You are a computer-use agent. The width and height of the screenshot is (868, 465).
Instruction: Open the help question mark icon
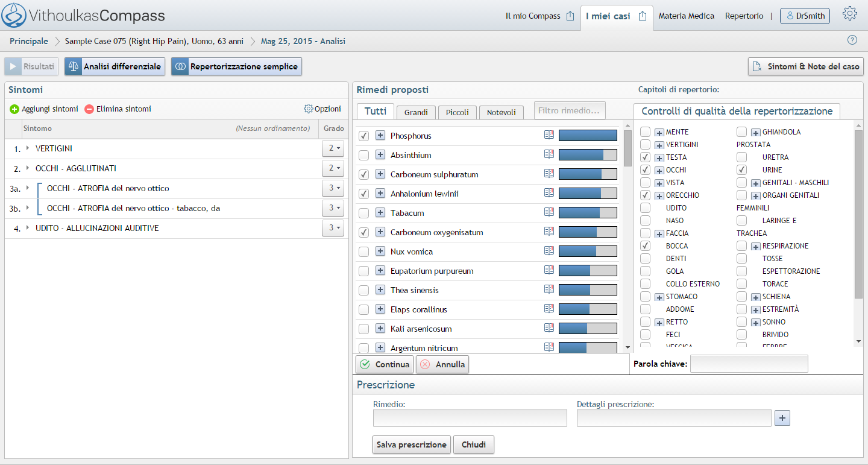click(852, 40)
